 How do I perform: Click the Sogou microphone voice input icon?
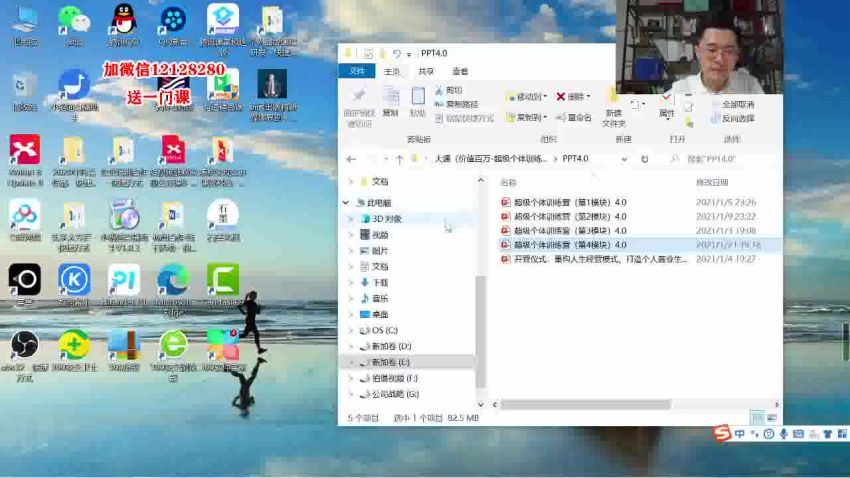[783, 434]
